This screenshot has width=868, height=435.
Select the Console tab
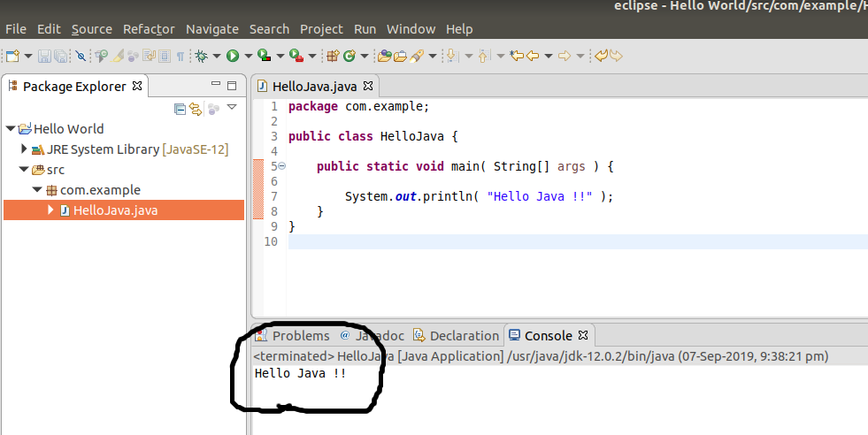coord(548,336)
